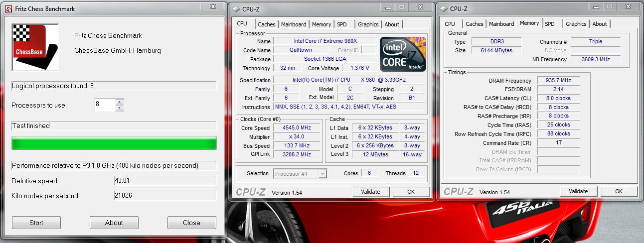Screen dimensions: 644x243
Task: Click processor Name field Intel Core i7 Extreme 980X
Action: 325,41
